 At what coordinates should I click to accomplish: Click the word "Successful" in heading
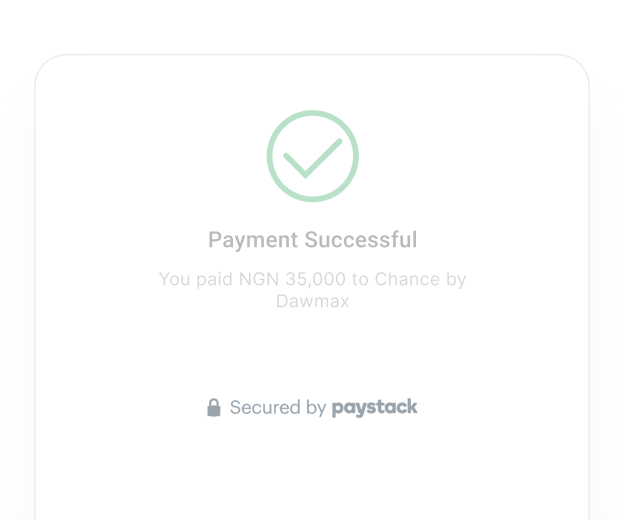coord(360,240)
